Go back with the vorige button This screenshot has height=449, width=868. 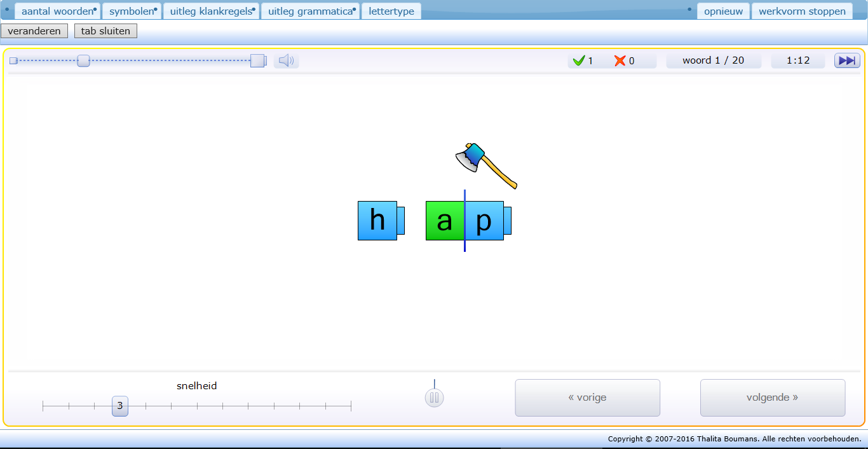point(587,397)
